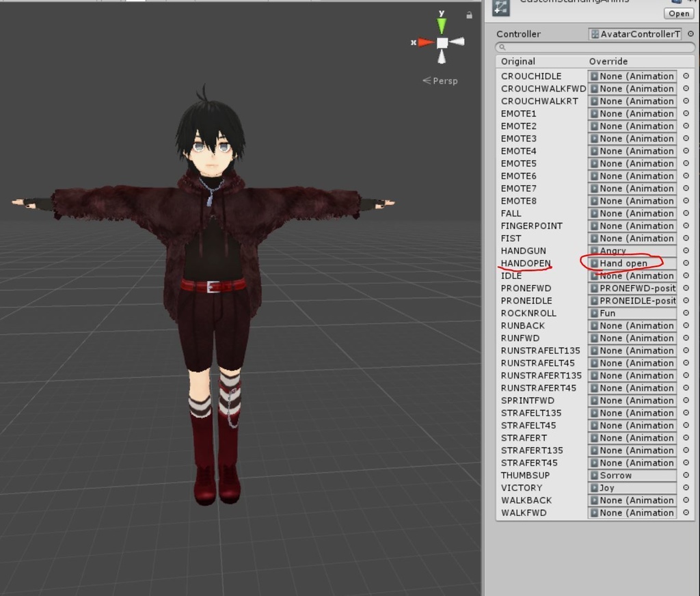Image resolution: width=700 pixels, height=596 pixels.
Task: Open picker for HANDGUN override
Action: (686, 251)
